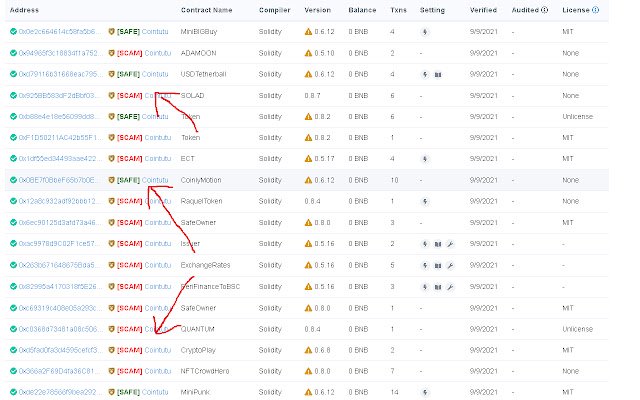The width and height of the screenshot is (640, 400).
Task: Click the wrench icon in RenFinanceToBSC row
Action: [450, 287]
